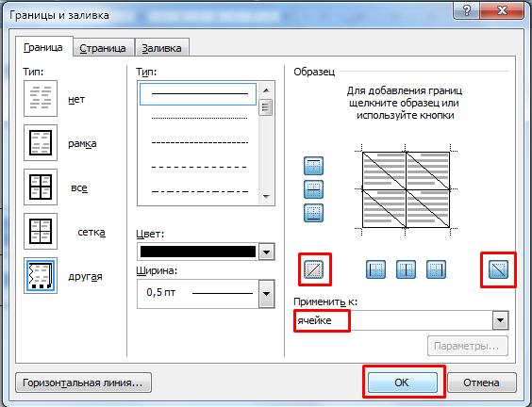Image resolution: width=532 pixels, height=407 pixels.
Task: Toggle the inside vertical border button
Action: [407, 269]
